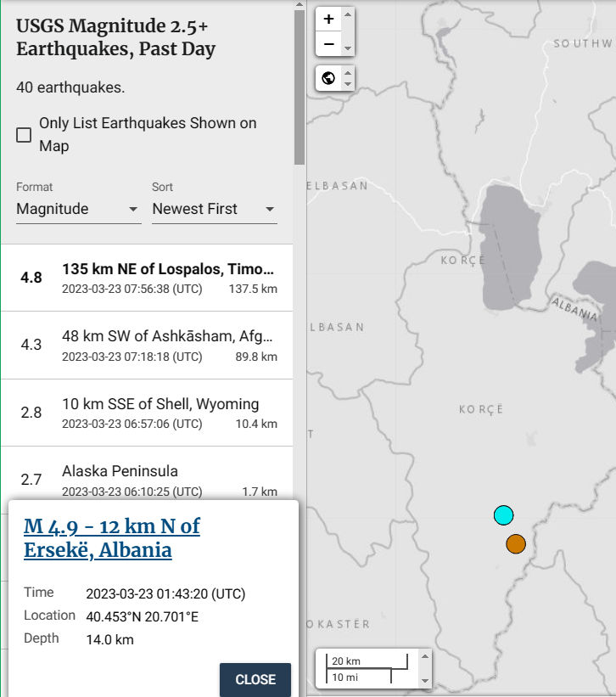Click the globe zoom-to-world icon
Image resolution: width=616 pixels, height=697 pixels.
point(328,79)
